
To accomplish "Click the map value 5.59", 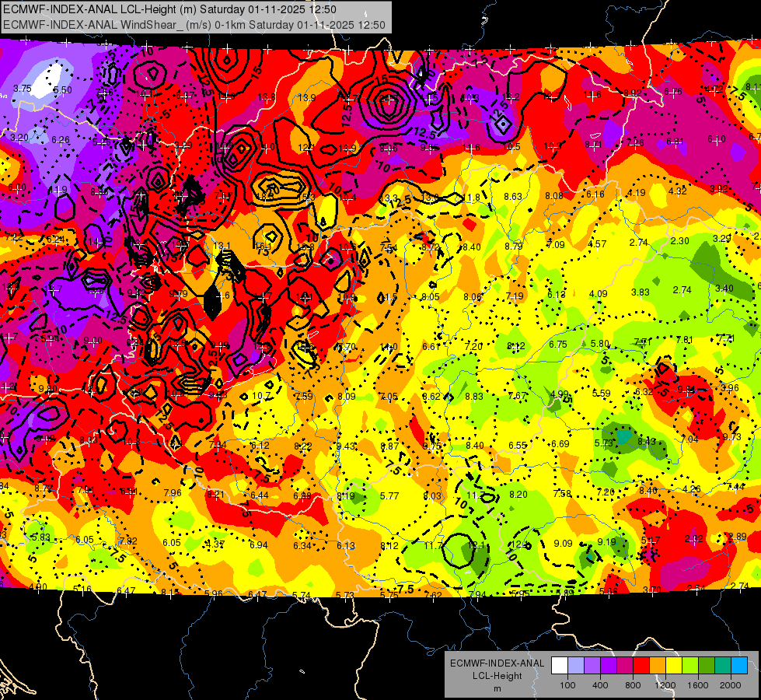I will 602,393.
